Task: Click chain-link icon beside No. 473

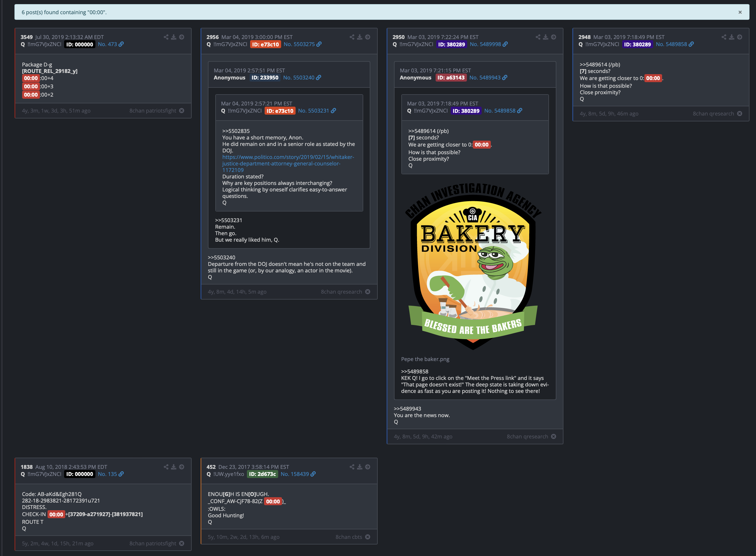Action: 121,44
